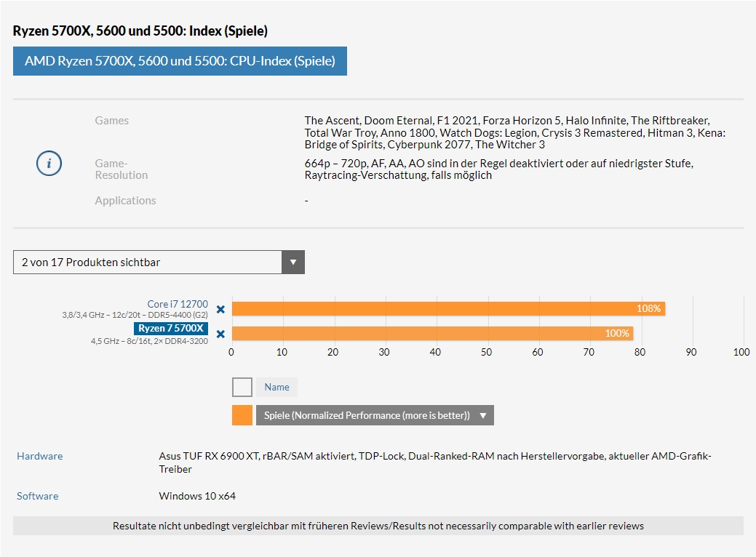Click the Name legend button
Viewport: 756px width, 557px height.
pyautogui.click(x=276, y=387)
